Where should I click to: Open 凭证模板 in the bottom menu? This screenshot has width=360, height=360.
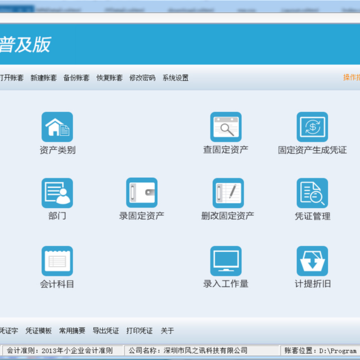[x=38, y=331]
